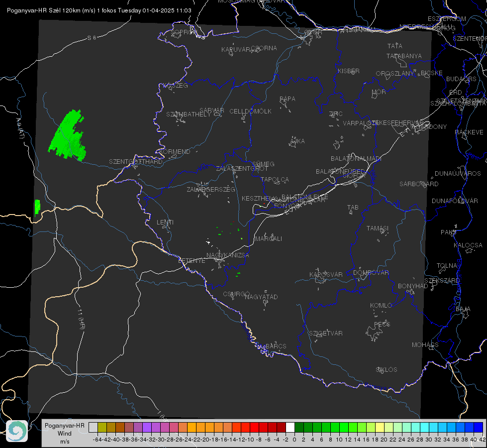Click the 'Poganyvar-HR Wind m/s' legend label
Screen dimensions: 487x448
point(65,434)
